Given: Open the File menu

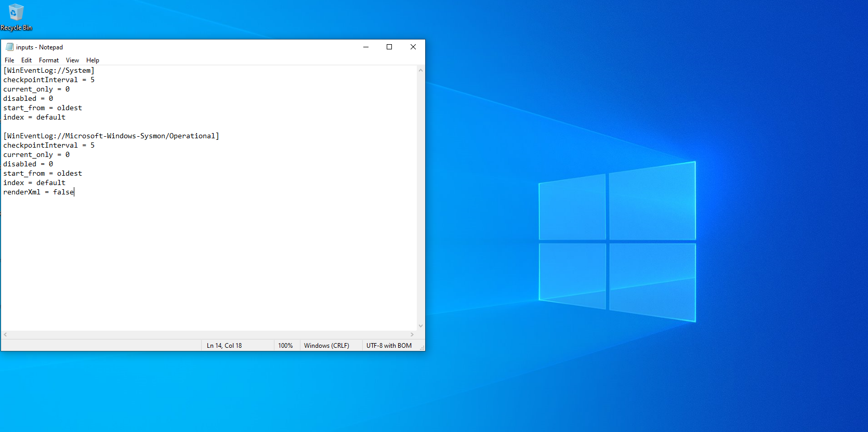Looking at the screenshot, I should (9, 60).
